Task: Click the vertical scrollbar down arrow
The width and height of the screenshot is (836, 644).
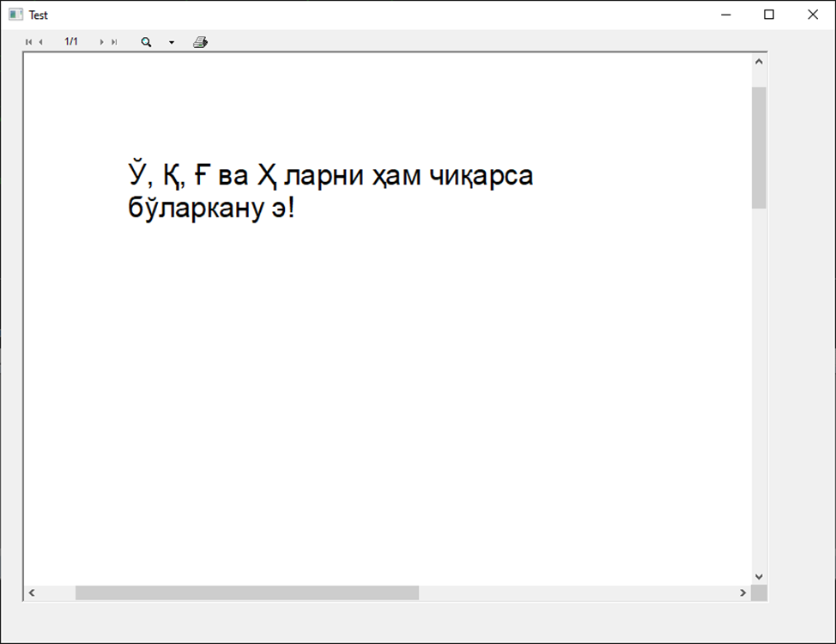Action: tap(760, 577)
